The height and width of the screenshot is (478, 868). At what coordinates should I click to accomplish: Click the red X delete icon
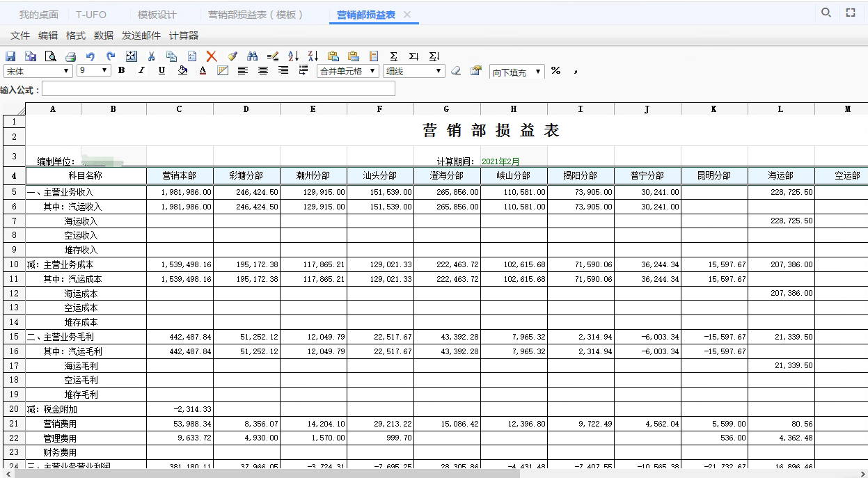(212, 56)
